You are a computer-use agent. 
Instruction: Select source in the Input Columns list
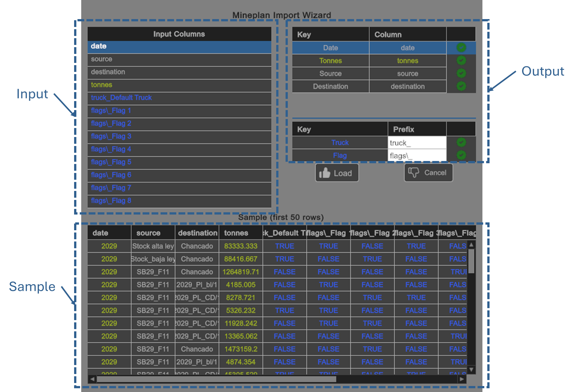[179, 59]
